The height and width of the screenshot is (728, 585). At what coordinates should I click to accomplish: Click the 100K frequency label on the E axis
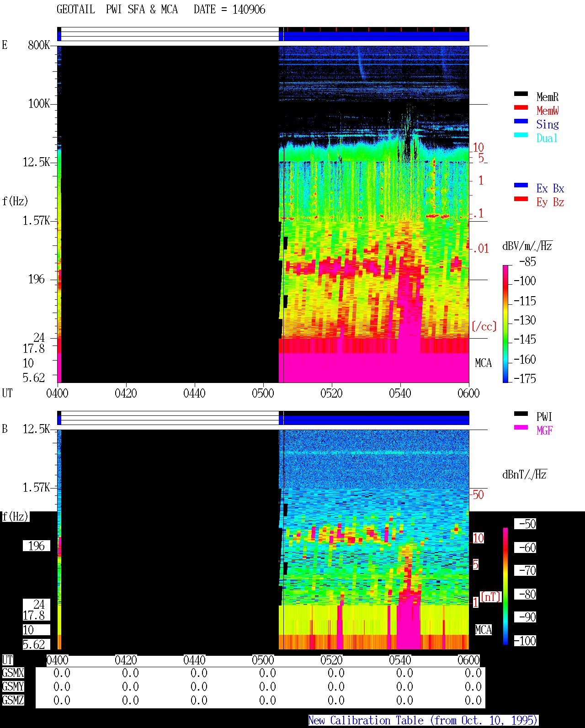click(39, 104)
